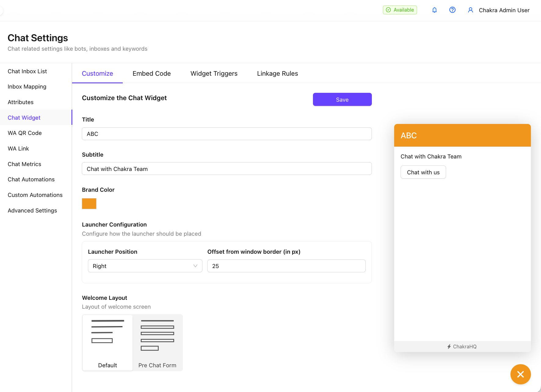The width and height of the screenshot is (541, 392).
Task: Click the help question mark icon
Action: click(x=452, y=10)
